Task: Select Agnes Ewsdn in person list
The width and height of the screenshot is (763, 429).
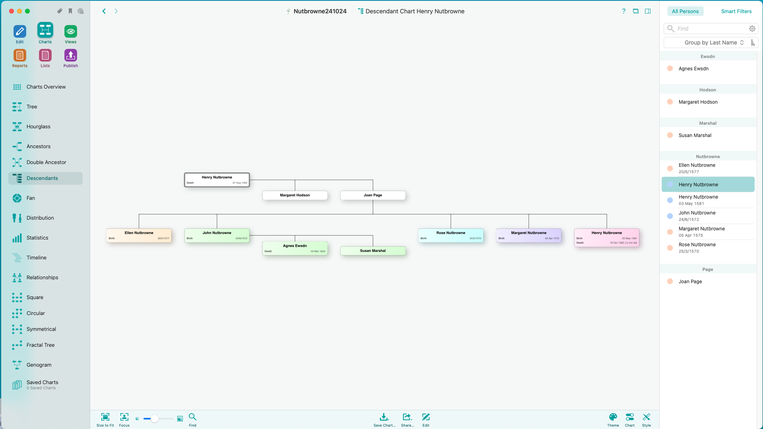Action: (708, 69)
